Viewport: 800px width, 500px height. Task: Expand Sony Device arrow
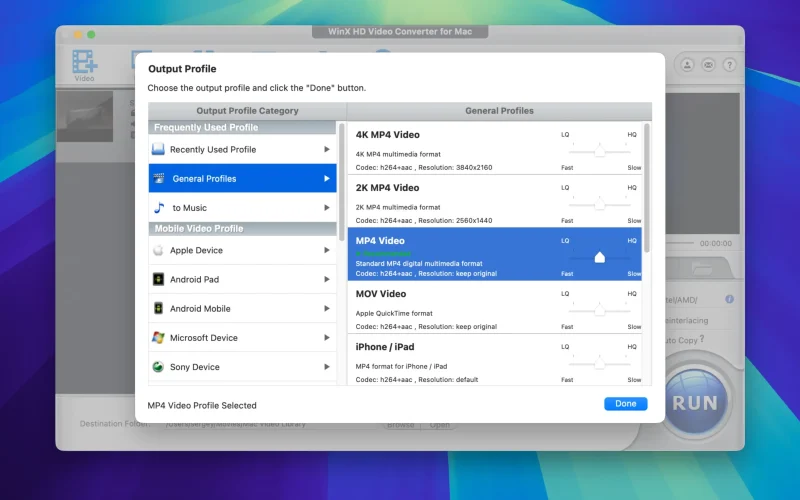click(327, 366)
